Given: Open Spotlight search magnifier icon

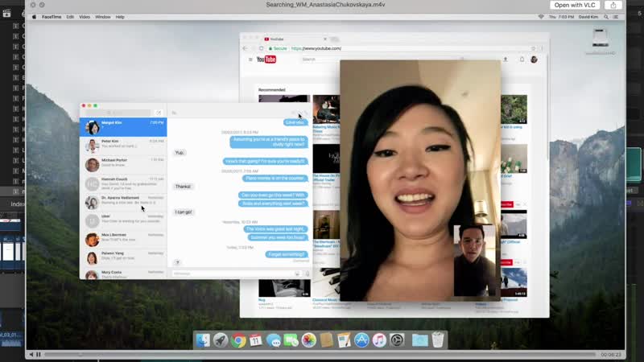Looking at the screenshot, I should click(606, 17).
